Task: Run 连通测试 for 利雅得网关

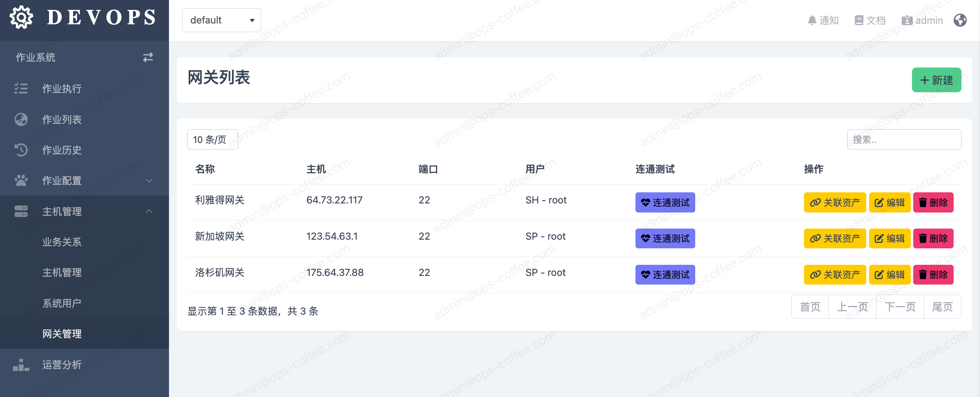Action: (665, 203)
